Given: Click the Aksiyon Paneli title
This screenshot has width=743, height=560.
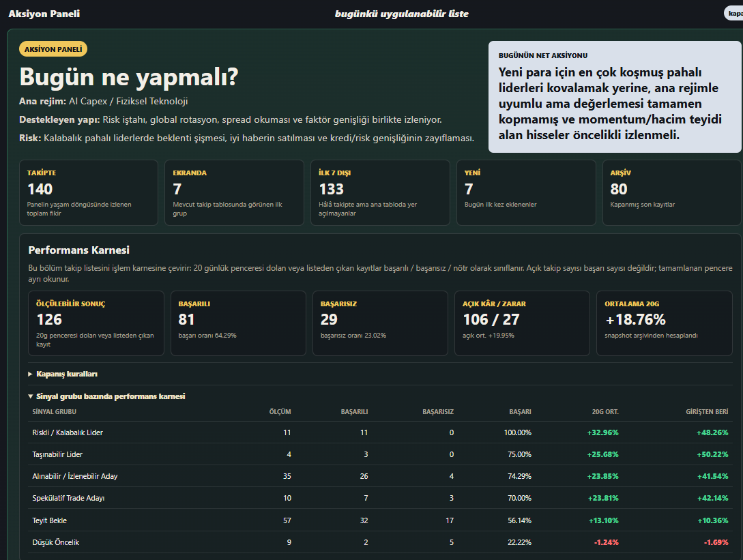Looking at the screenshot, I should click(44, 14).
